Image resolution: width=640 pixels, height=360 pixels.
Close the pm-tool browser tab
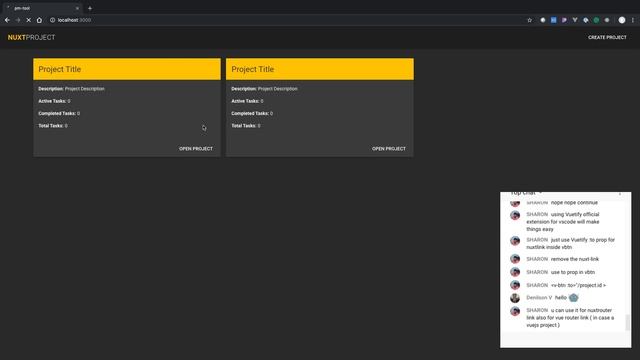(x=77, y=8)
